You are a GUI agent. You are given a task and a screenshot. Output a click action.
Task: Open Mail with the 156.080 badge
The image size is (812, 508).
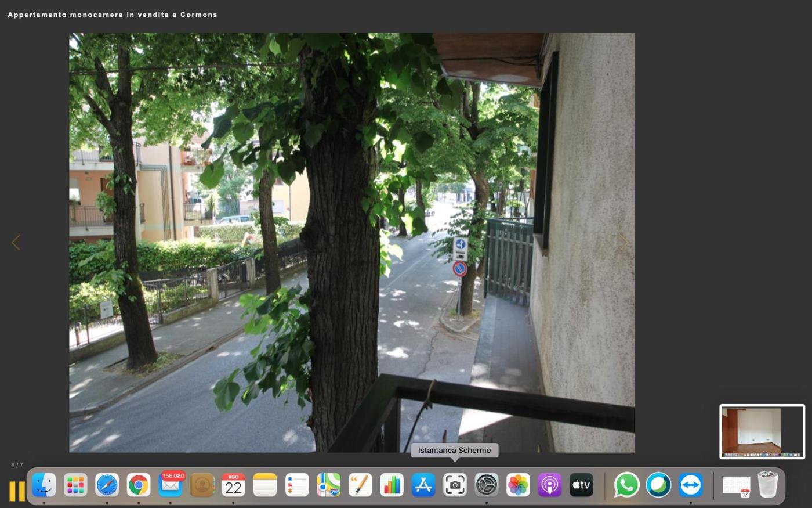pyautogui.click(x=171, y=485)
